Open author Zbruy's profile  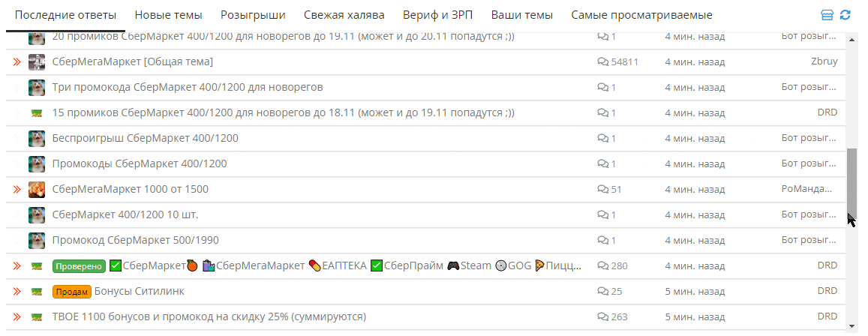pos(824,62)
